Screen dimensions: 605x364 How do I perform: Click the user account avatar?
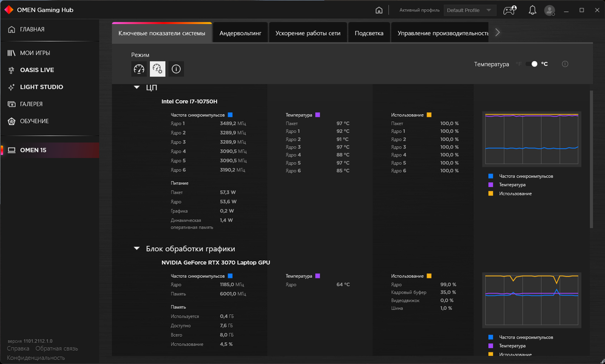pyautogui.click(x=549, y=10)
